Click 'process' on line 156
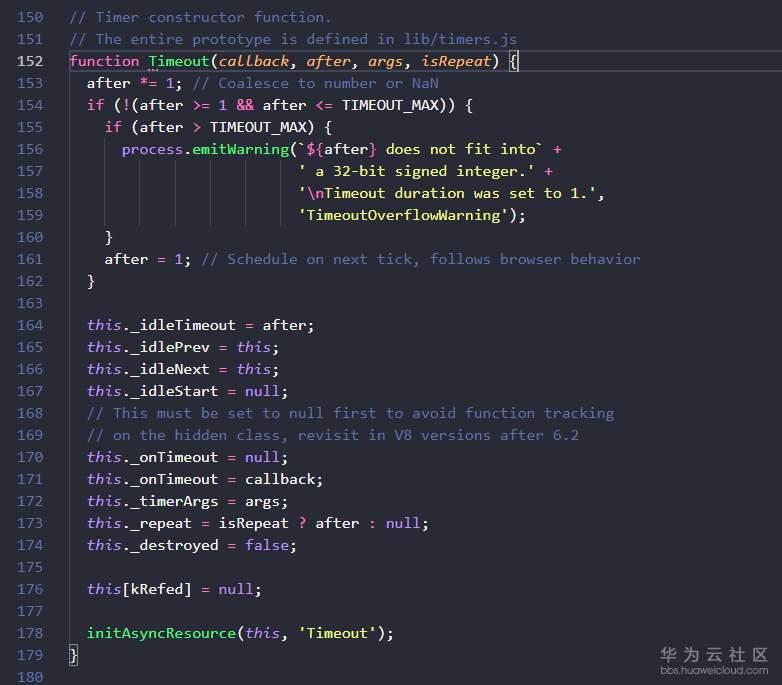Image resolution: width=782 pixels, height=685 pixels. (x=152, y=150)
